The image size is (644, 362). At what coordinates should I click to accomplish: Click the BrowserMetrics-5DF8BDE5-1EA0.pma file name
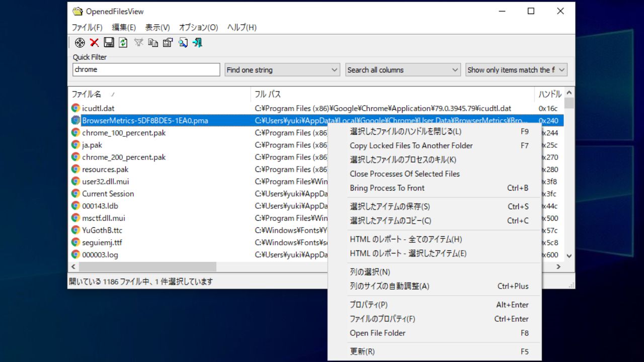point(145,121)
